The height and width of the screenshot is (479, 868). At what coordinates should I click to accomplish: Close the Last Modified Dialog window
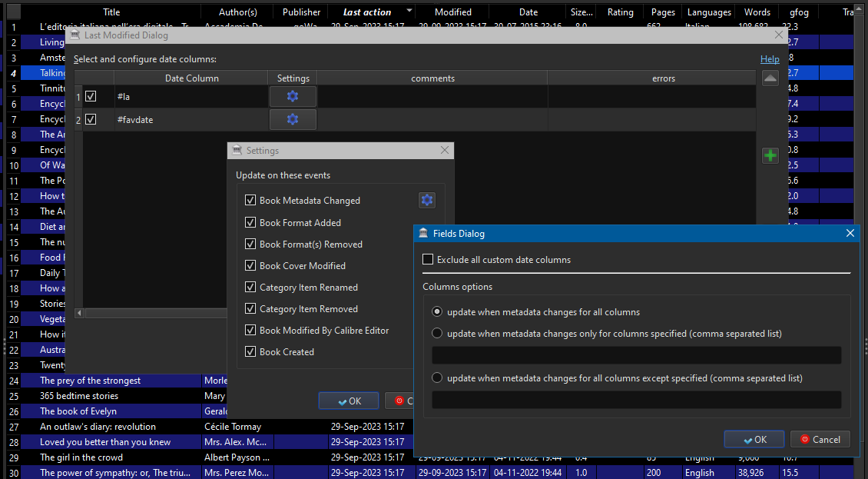[779, 35]
